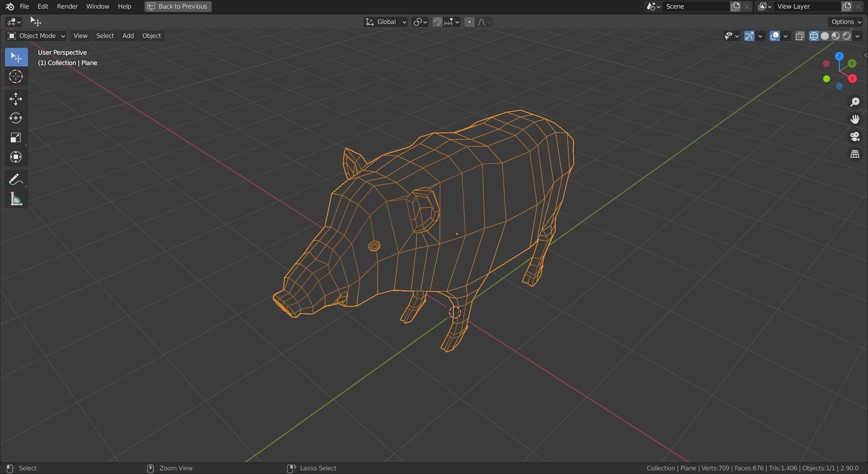Pick the Rotate tool
This screenshot has width=868, height=474.
coord(16,118)
